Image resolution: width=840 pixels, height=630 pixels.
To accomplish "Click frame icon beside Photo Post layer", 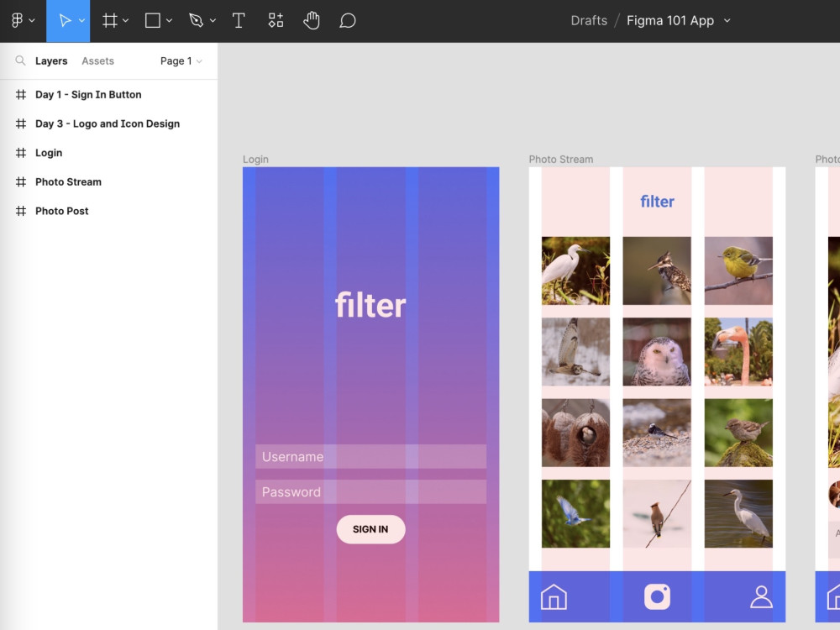I will 21,211.
